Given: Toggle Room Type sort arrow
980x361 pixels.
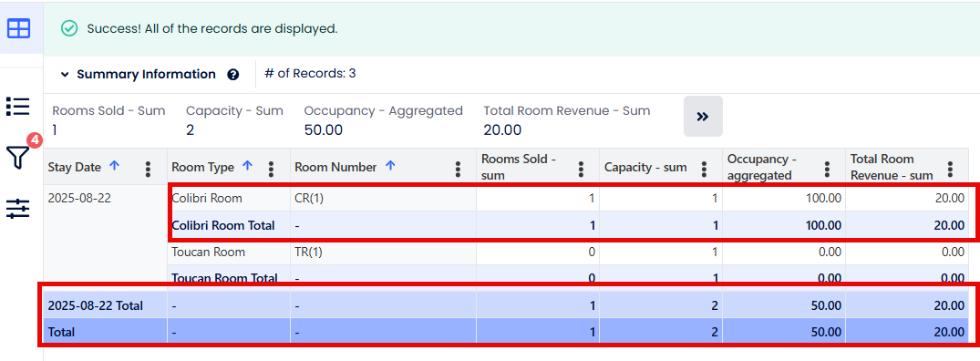Looking at the screenshot, I should (247, 166).
